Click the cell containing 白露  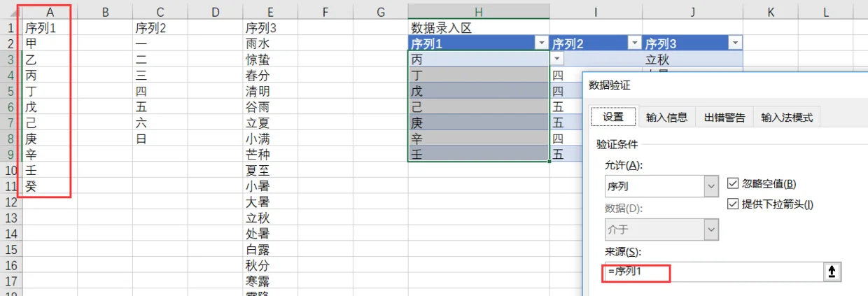click(270, 250)
